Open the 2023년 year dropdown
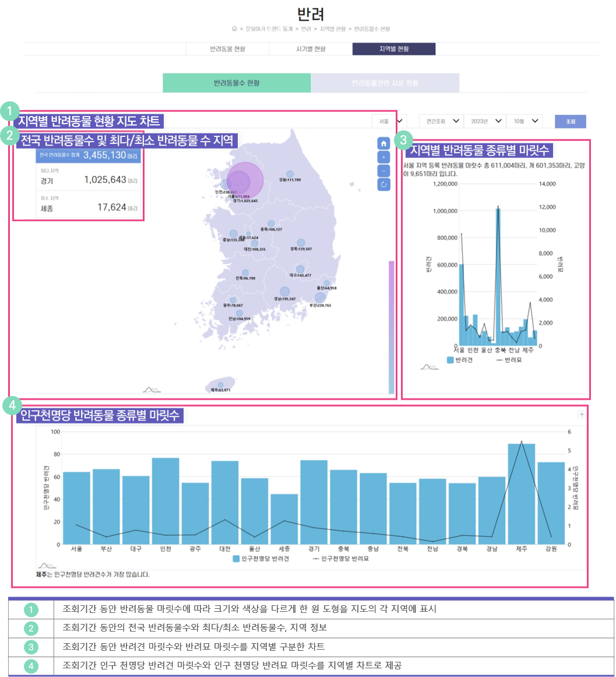The image size is (616, 677). tap(484, 121)
